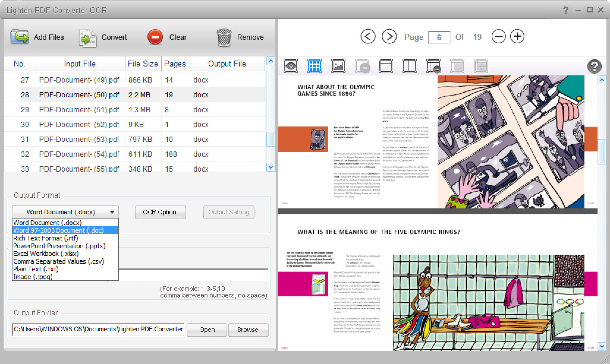Sort by Pages column header
The width and height of the screenshot is (610, 364).
pyautogui.click(x=175, y=64)
